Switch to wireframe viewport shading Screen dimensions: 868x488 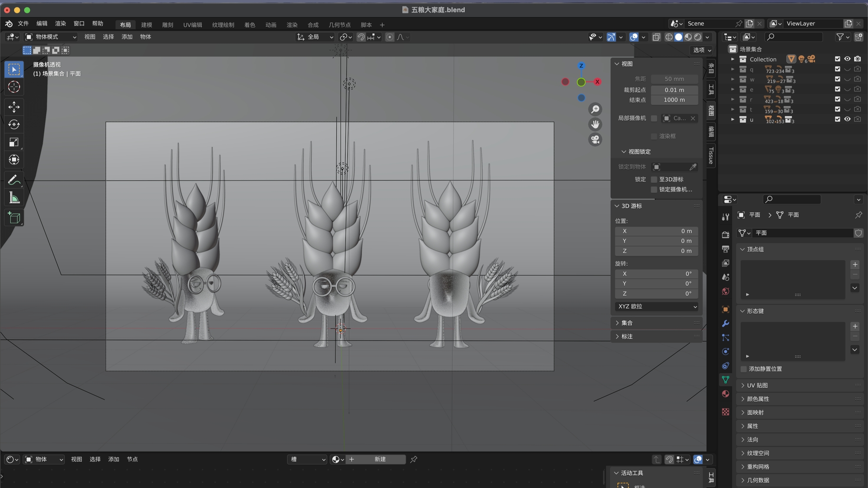669,37
